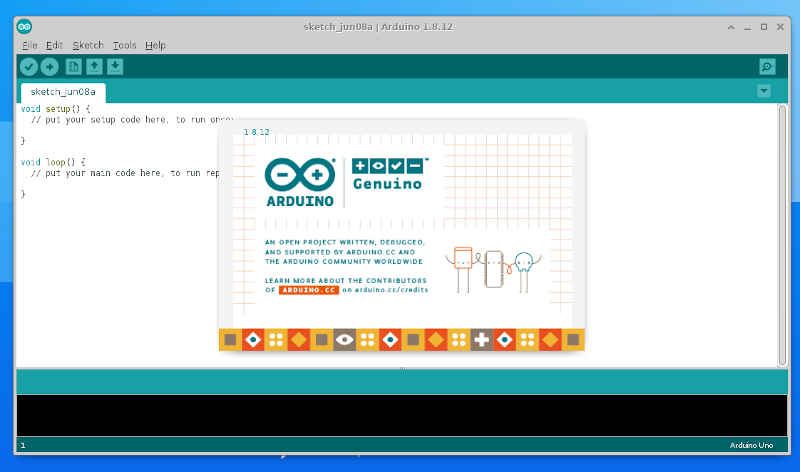Expand the tab options dropdown arrow

tap(764, 91)
